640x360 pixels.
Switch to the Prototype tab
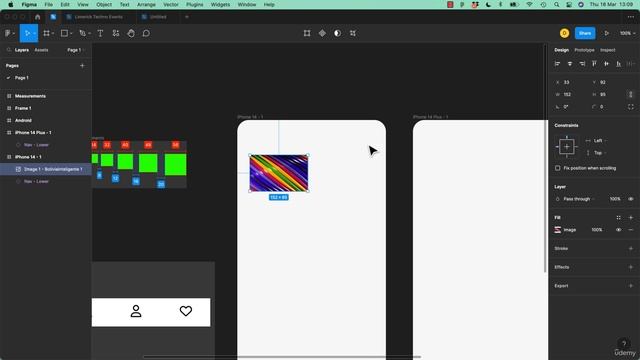click(x=584, y=50)
